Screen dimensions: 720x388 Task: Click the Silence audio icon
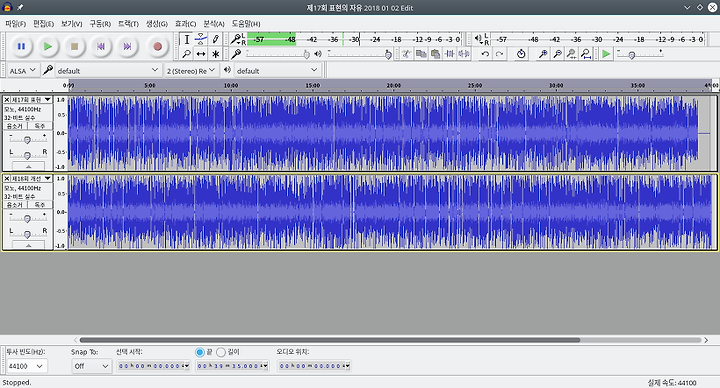[464, 54]
